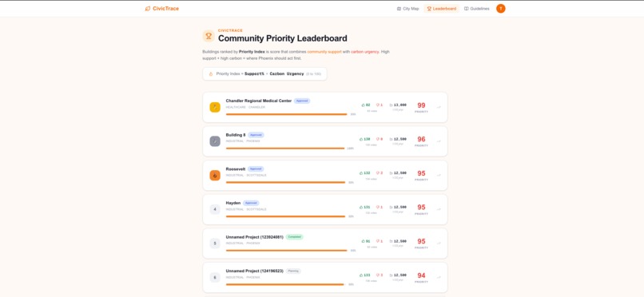Click the Roosevelt building title
The height and width of the screenshot is (297, 644).
(x=236, y=169)
